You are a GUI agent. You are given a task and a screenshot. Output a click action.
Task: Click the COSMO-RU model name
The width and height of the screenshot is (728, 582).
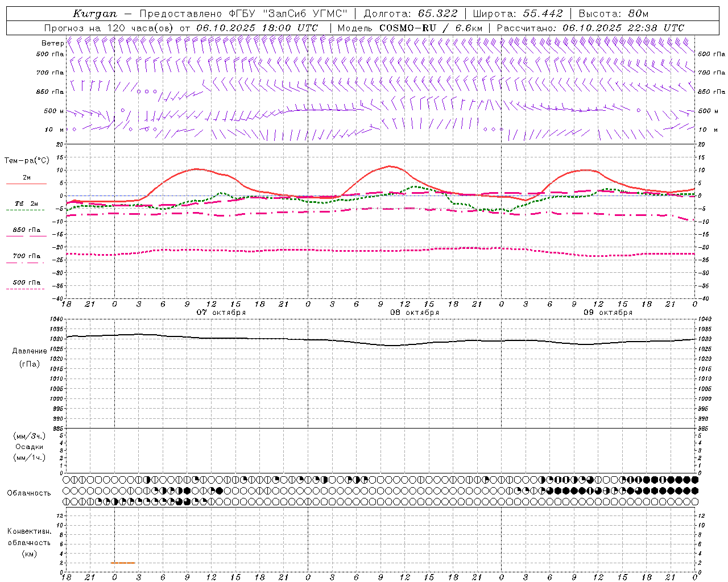pos(409,28)
